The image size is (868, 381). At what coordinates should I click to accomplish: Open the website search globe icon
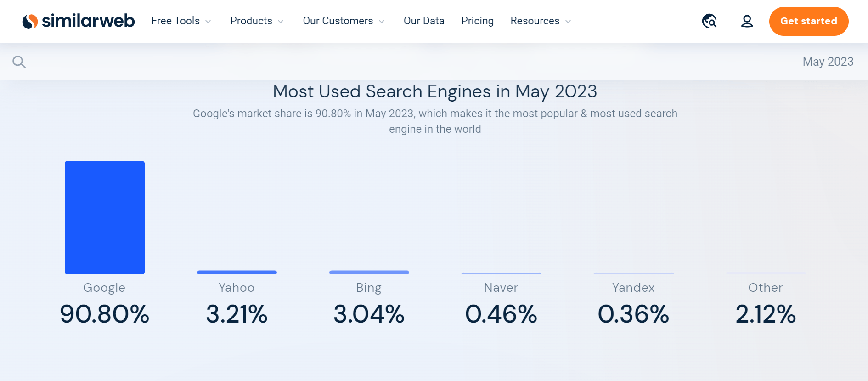(x=710, y=21)
